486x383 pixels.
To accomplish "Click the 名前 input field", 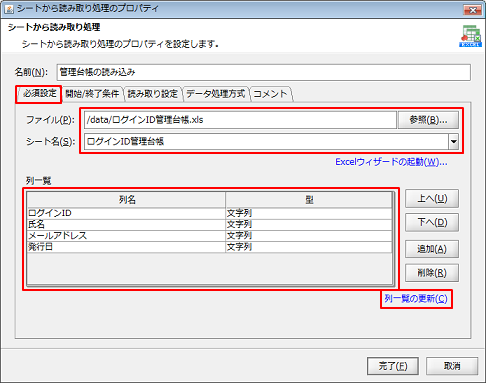I will pyautogui.click(x=264, y=72).
